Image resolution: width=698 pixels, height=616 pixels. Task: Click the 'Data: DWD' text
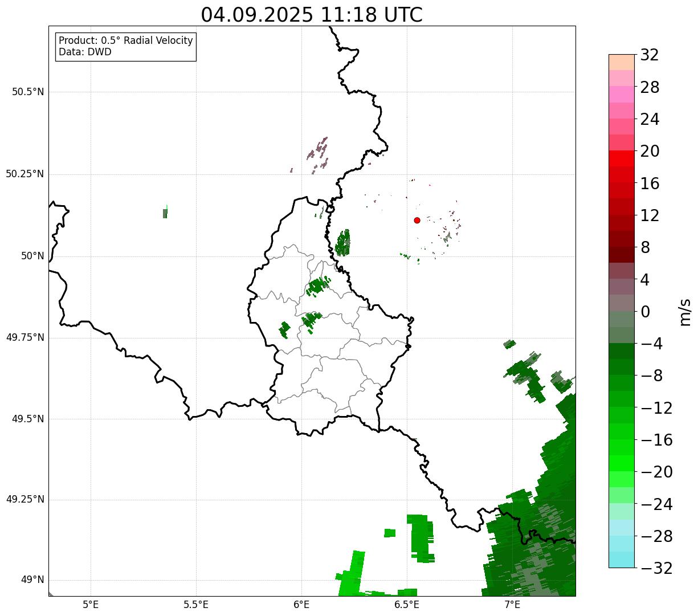pyautogui.click(x=85, y=52)
